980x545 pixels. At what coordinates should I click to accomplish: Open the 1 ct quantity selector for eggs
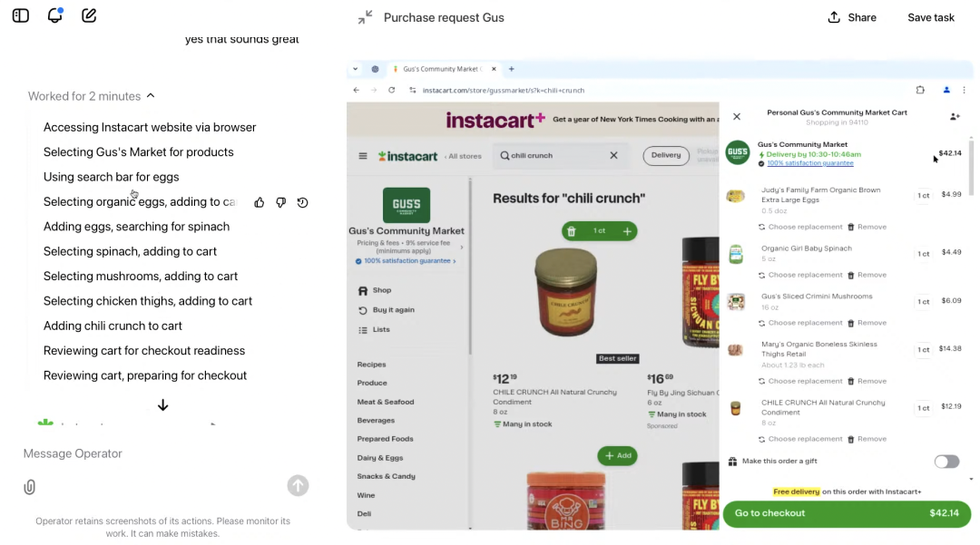(x=924, y=195)
